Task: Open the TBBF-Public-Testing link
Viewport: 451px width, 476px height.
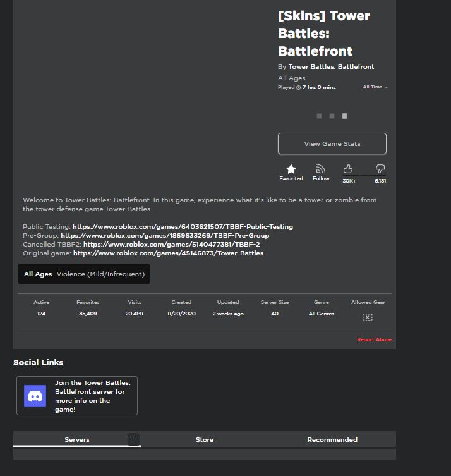Action: pos(183,227)
